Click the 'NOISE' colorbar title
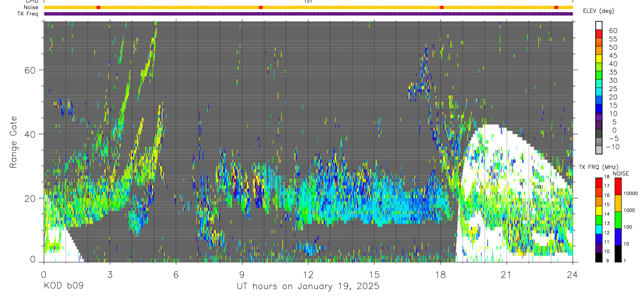Image resolution: width=644 pixels, height=297 pixels. click(620, 173)
